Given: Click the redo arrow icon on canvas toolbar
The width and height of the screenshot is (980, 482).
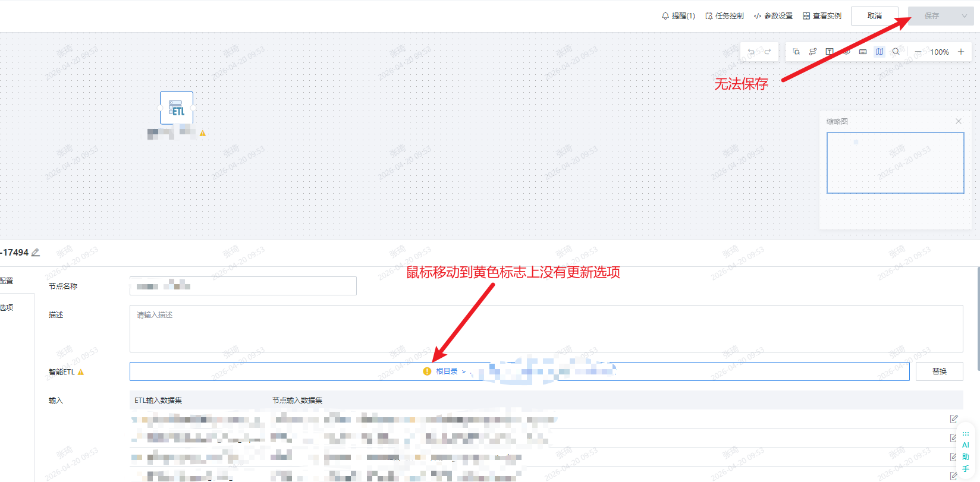Looking at the screenshot, I should 768,52.
